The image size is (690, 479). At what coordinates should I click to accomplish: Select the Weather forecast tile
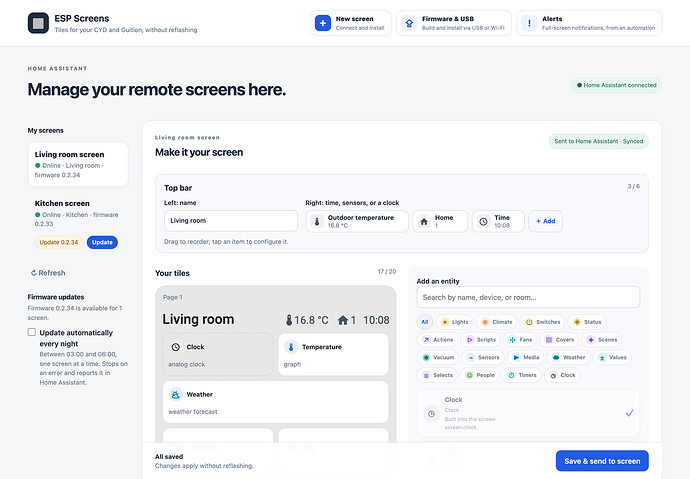tap(275, 402)
